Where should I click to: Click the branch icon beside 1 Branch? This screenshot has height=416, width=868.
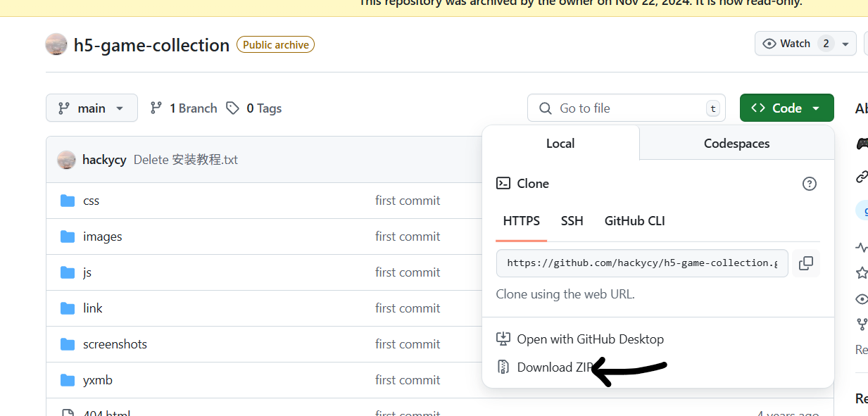point(156,108)
